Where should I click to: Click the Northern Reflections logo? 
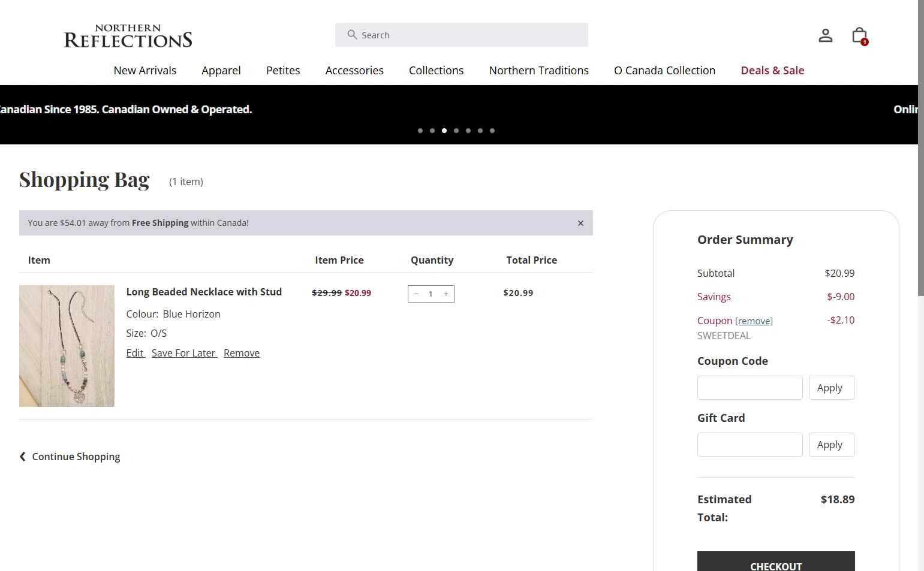click(128, 36)
